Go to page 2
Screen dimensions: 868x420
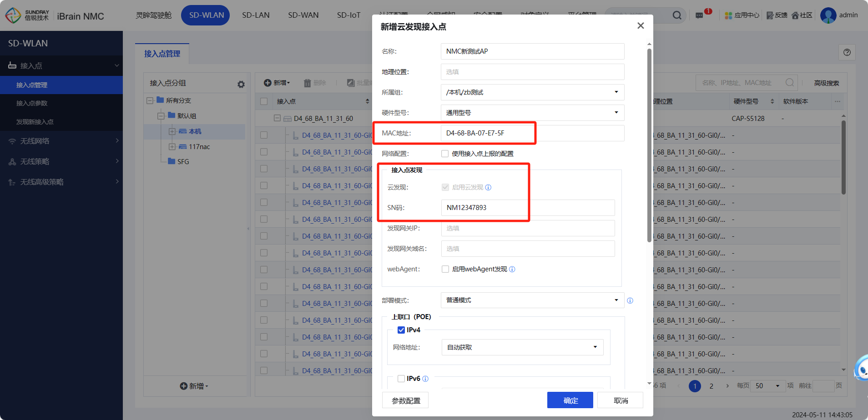click(x=711, y=386)
